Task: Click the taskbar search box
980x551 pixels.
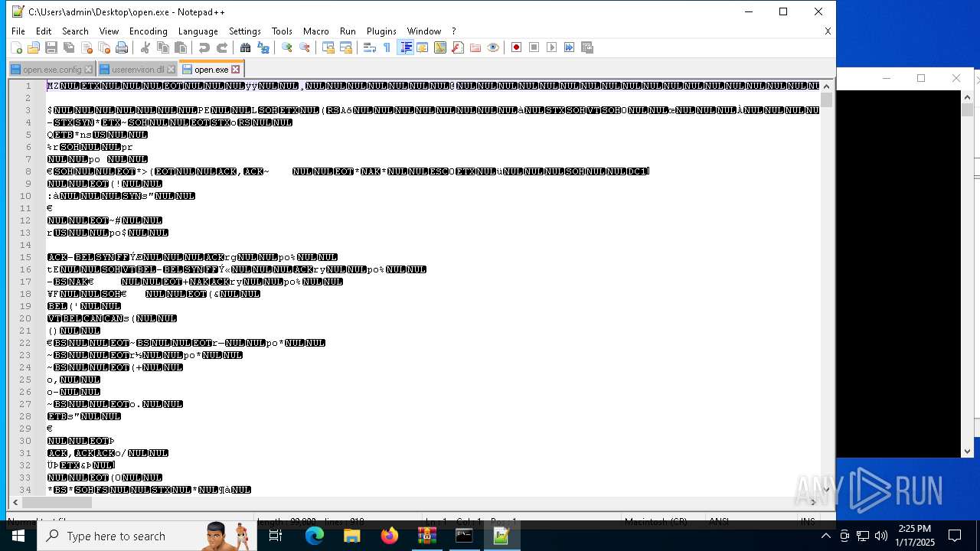Action: [x=145, y=536]
